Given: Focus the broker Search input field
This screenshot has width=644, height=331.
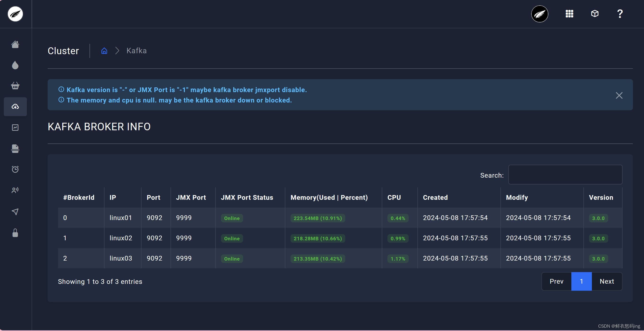Looking at the screenshot, I should [x=565, y=175].
